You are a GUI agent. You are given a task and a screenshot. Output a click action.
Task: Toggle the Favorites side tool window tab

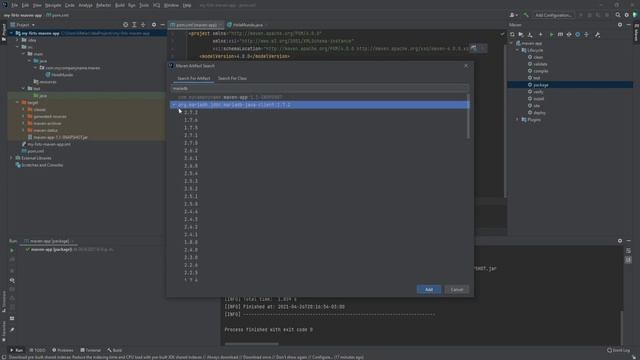[4, 330]
